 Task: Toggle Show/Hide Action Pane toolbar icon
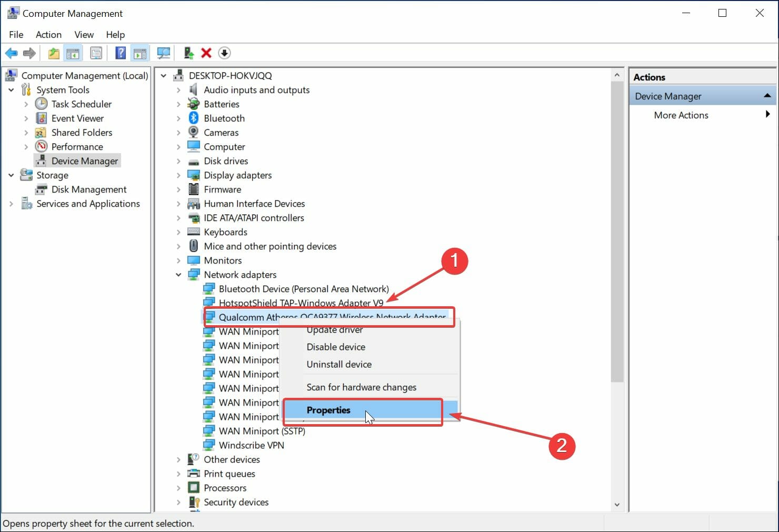click(140, 53)
